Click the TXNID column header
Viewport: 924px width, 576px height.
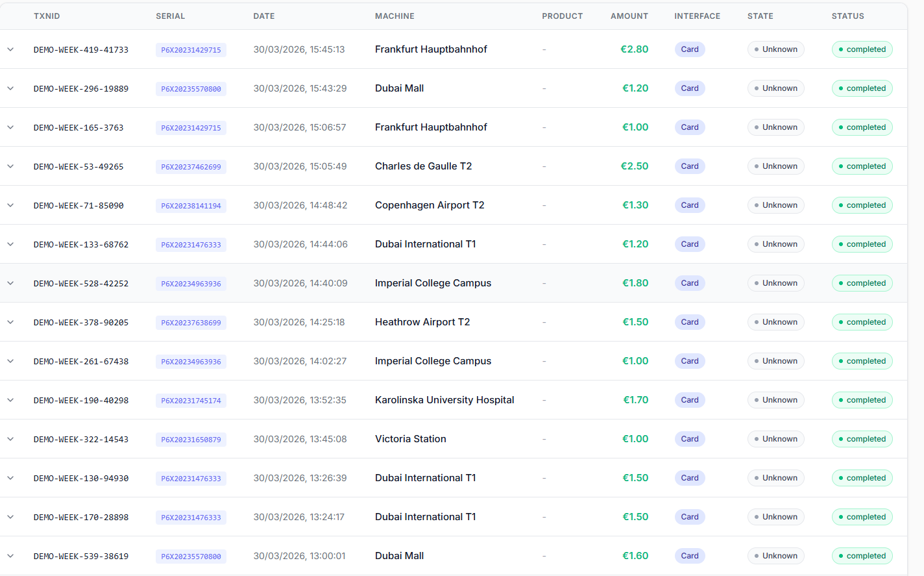(x=47, y=16)
